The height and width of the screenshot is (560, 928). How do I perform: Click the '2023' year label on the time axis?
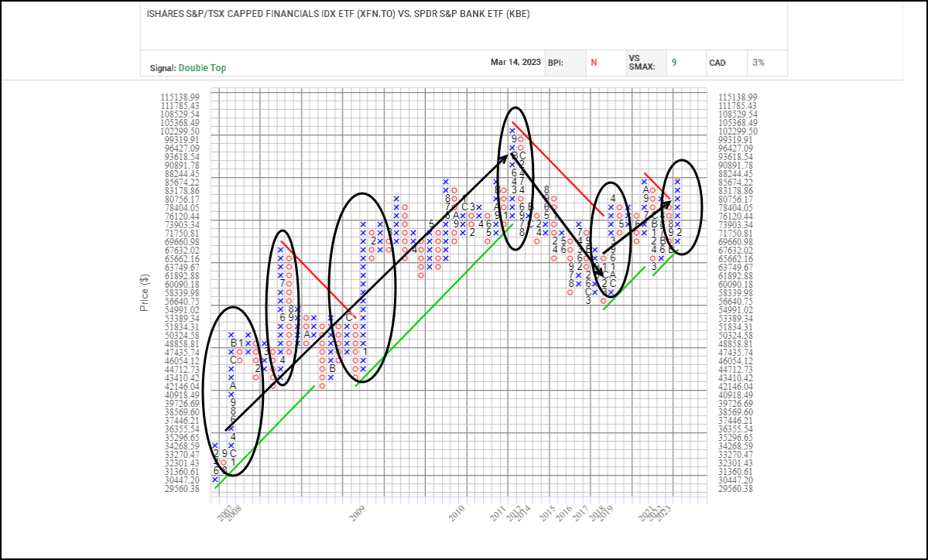663,514
